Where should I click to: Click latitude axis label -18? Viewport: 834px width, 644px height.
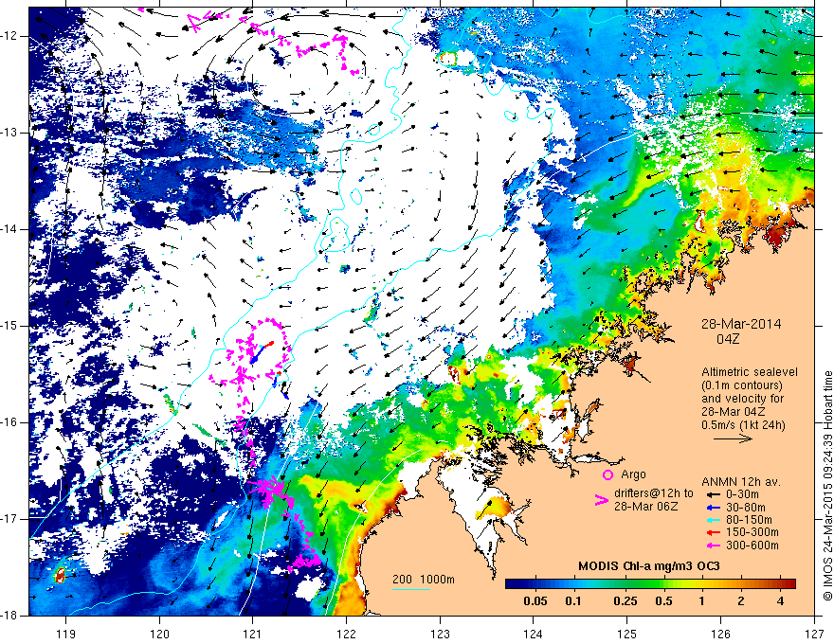pyautogui.click(x=10, y=616)
